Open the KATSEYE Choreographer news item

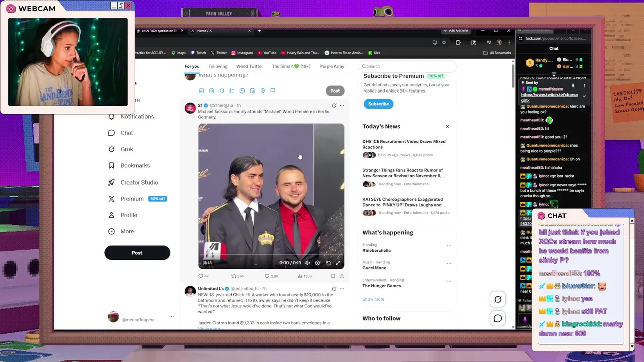click(406, 207)
